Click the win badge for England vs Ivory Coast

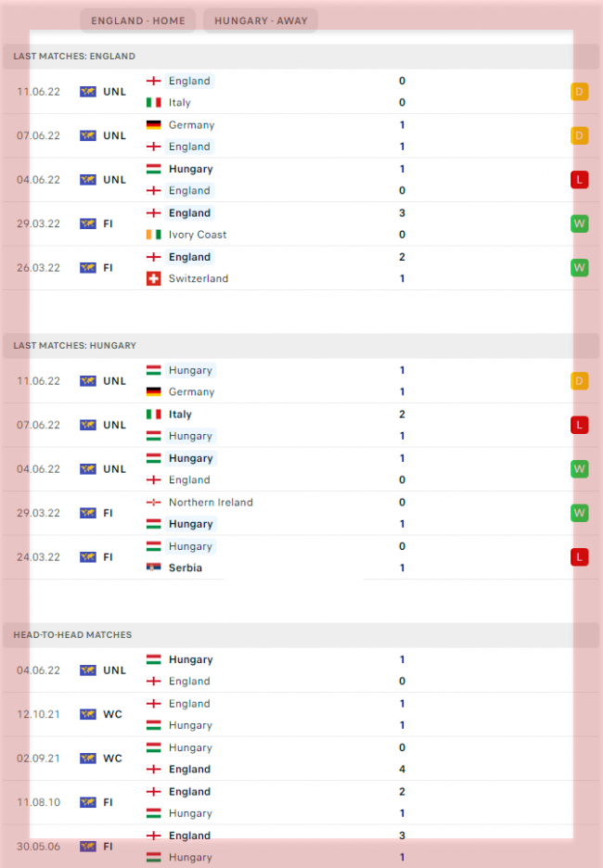tap(580, 223)
